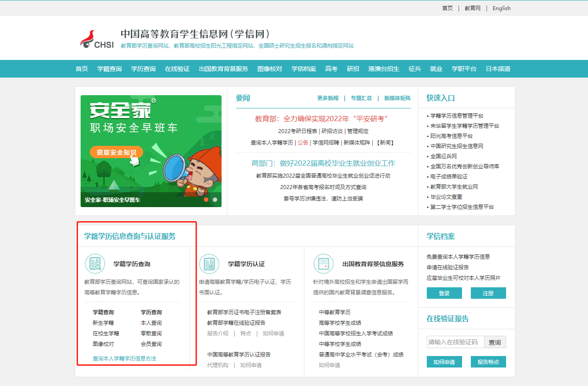The height and width of the screenshot is (386, 588).
Task: Switch to the English version
Action: [x=501, y=7]
